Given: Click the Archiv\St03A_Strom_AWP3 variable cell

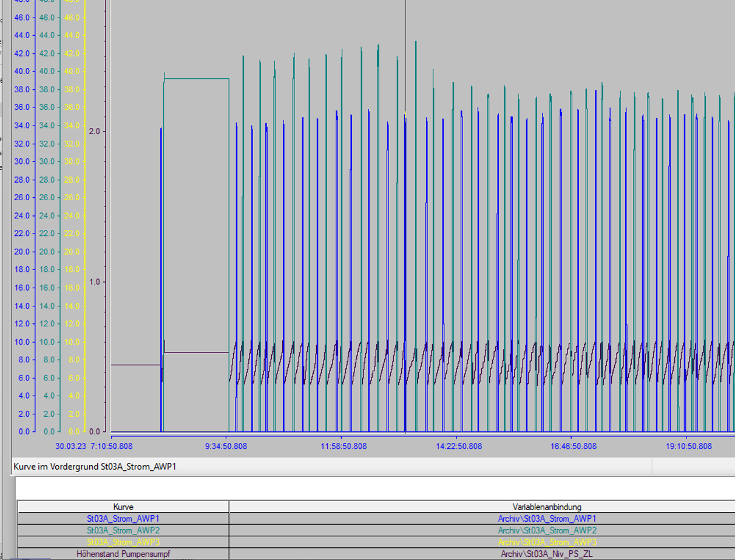Looking at the screenshot, I should pos(482,542).
